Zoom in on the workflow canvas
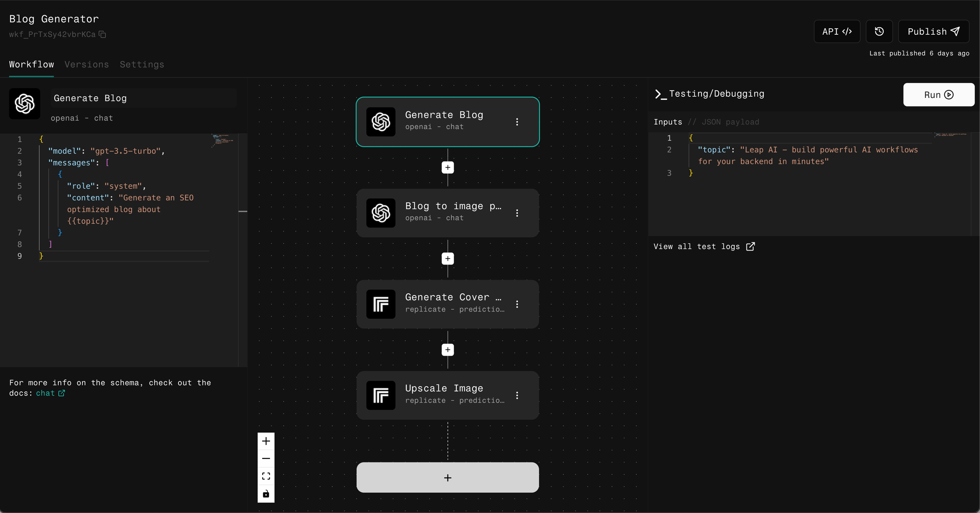This screenshot has height=513, width=980. tap(266, 441)
